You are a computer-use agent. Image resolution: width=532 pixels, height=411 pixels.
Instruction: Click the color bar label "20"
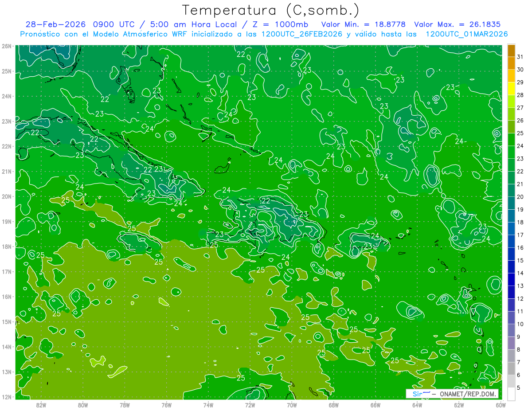pyautogui.click(x=520, y=196)
